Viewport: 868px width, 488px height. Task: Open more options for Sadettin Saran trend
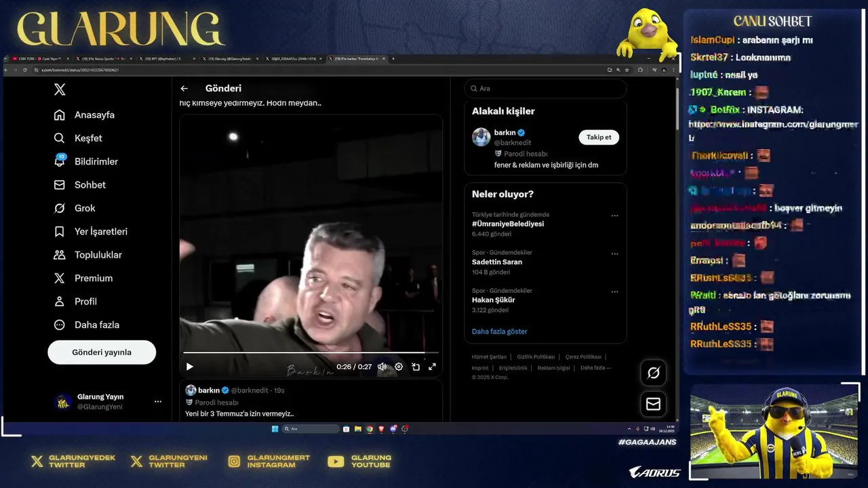pos(614,253)
